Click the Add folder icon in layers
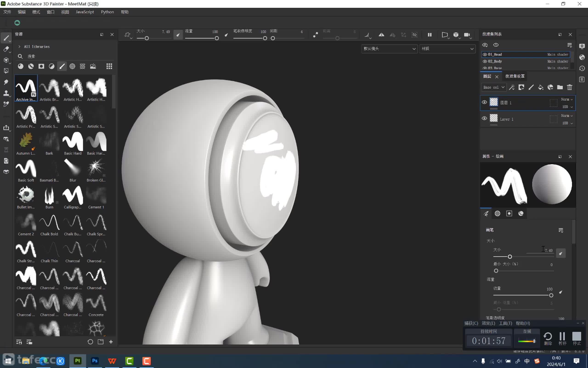 tap(560, 87)
